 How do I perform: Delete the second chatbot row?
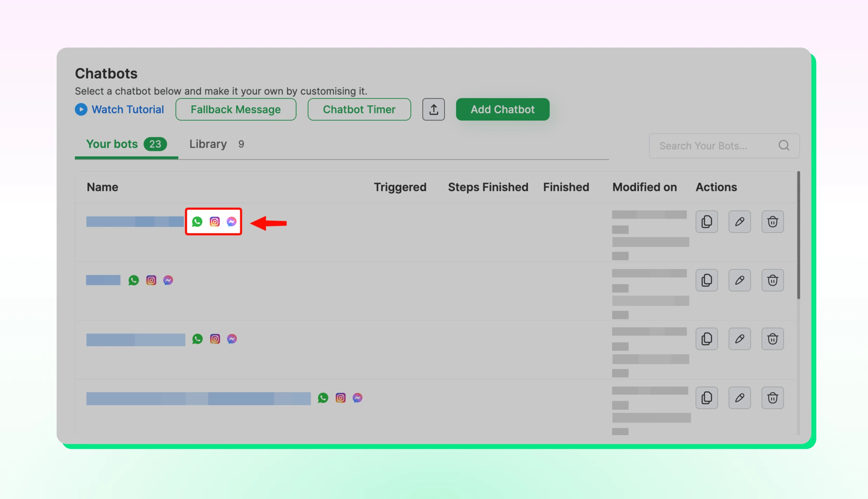pos(773,280)
